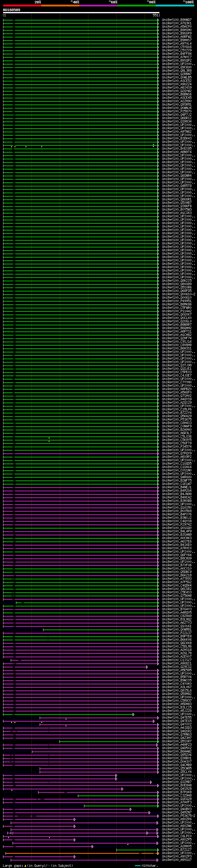Open hit UniRef100_A5ACP0
The height and width of the screenshot is (868, 197).
click(x=176, y=26)
